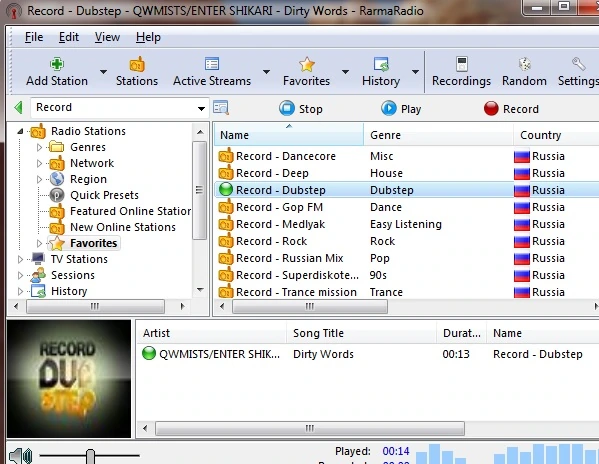The image size is (599, 464).
Task: Click the Song Title column header
Action: tap(361, 333)
